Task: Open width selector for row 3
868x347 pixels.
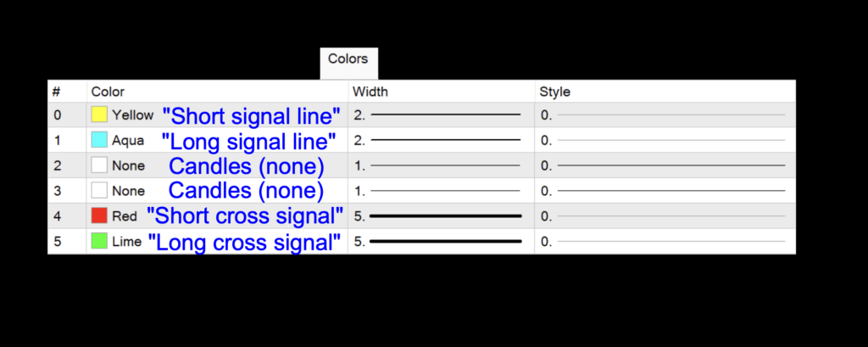Action: point(441,191)
